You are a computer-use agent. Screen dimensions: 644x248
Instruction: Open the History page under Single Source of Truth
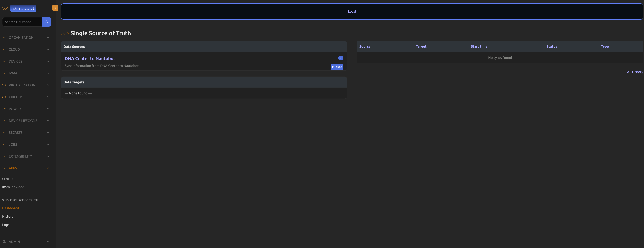point(8,216)
